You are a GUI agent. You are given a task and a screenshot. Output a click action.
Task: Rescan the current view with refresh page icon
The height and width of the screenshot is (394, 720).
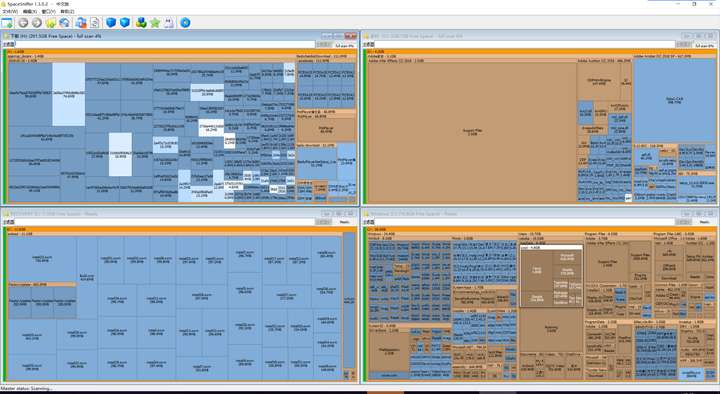[x=95, y=23]
